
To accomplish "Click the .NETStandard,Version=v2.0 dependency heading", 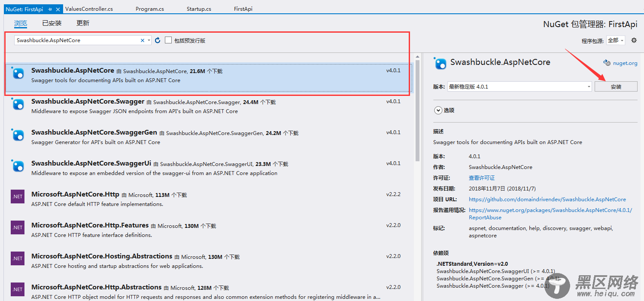I will (472, 264).
